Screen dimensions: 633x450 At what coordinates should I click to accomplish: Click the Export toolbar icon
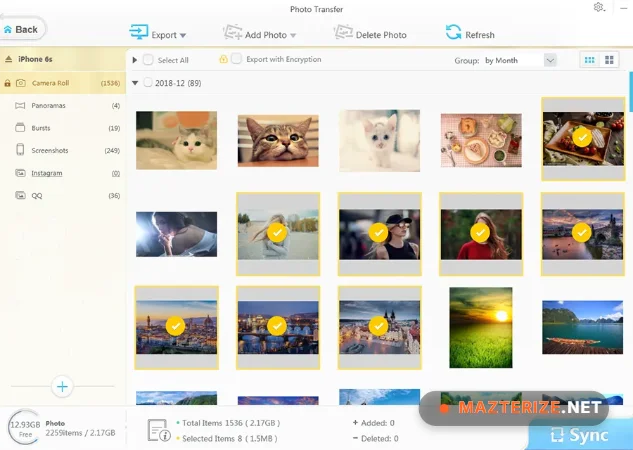click(139, 32)
